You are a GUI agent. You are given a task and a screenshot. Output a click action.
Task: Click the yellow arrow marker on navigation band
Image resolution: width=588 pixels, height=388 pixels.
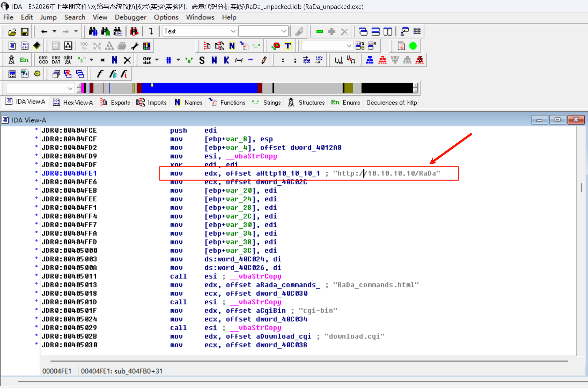coord(152,85)
